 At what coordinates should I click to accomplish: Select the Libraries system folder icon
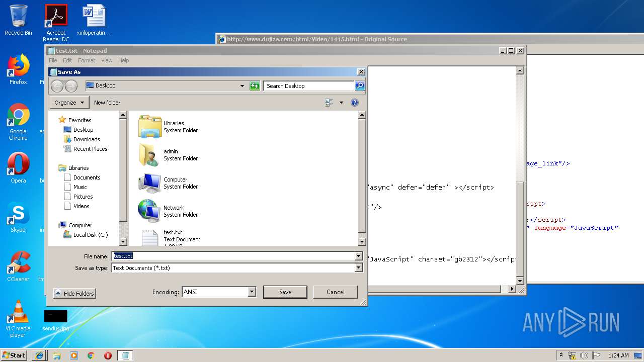point(150,127)
